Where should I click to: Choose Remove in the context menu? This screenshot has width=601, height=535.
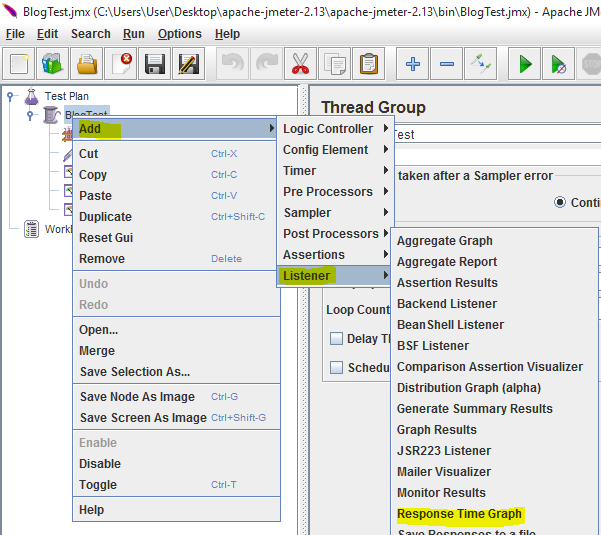[x=175, y=259]
